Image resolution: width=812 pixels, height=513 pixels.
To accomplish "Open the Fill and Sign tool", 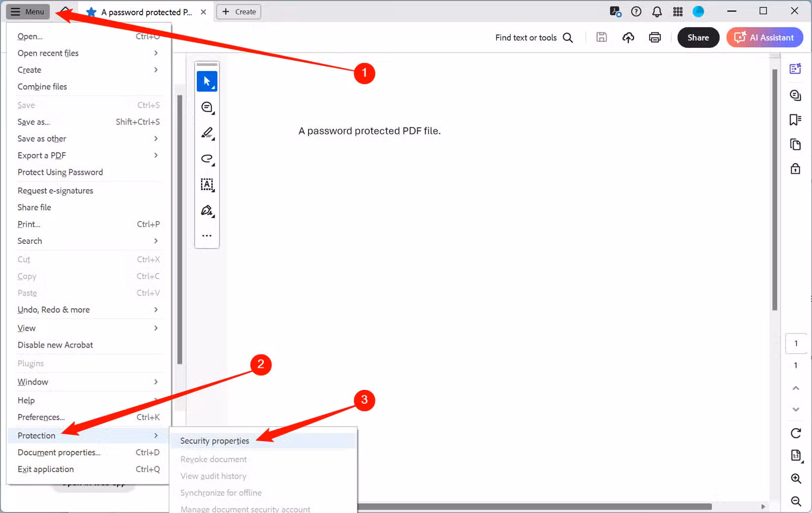I will click(207, 211).
